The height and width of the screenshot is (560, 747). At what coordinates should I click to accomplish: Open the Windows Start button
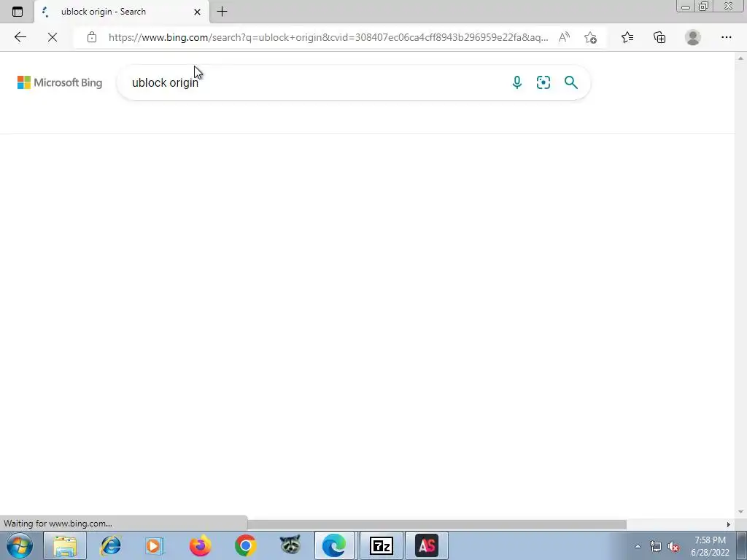[20, 545]
